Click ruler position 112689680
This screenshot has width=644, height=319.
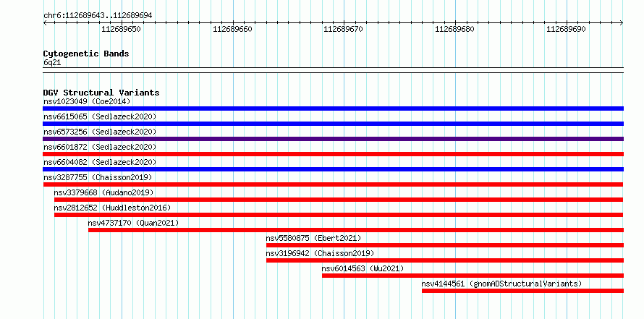[454, 29]
